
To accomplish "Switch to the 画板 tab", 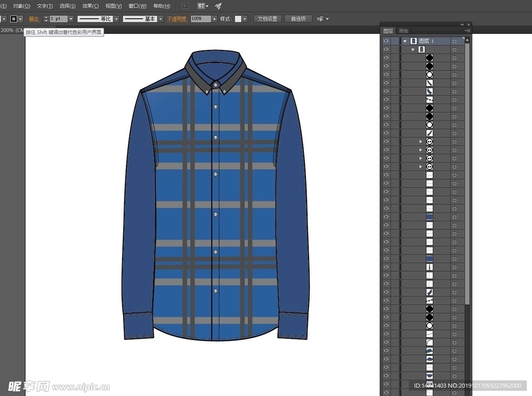I will (404, 31).
